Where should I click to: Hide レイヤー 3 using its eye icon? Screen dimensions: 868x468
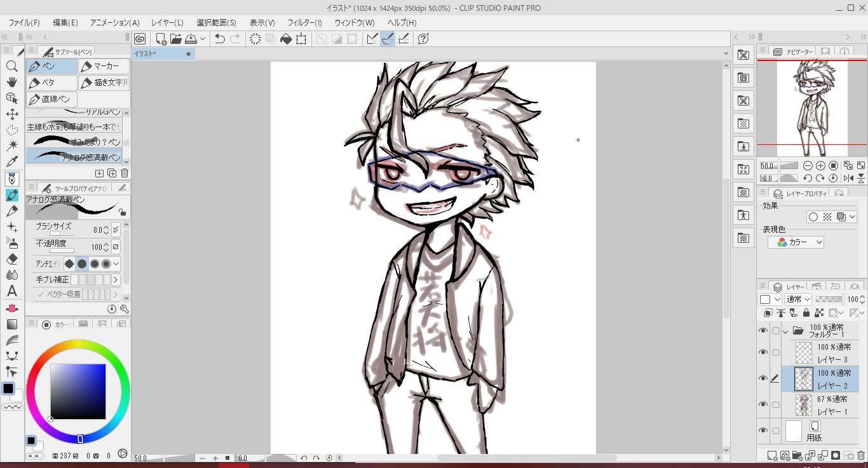click(763, 352)
